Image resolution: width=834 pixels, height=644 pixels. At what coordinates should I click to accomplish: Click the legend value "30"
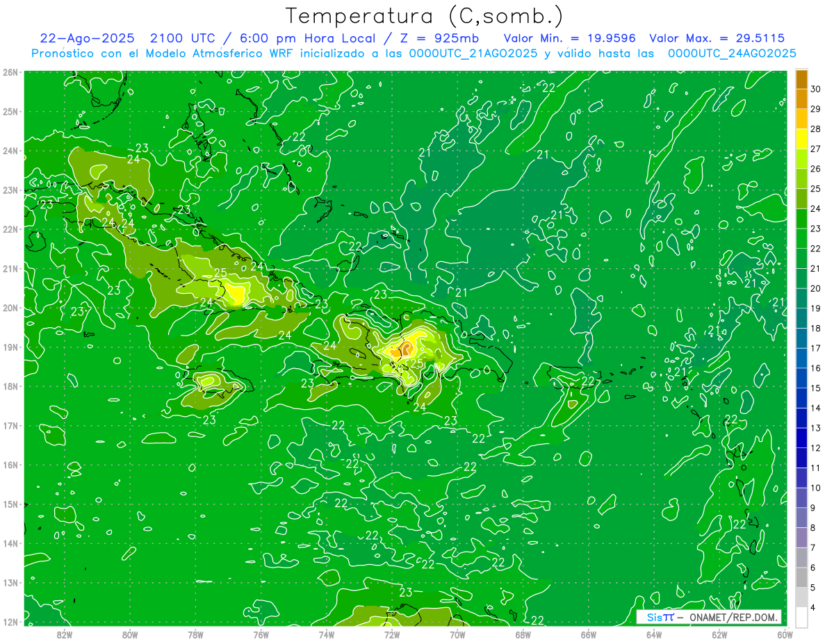coord(816,89)
